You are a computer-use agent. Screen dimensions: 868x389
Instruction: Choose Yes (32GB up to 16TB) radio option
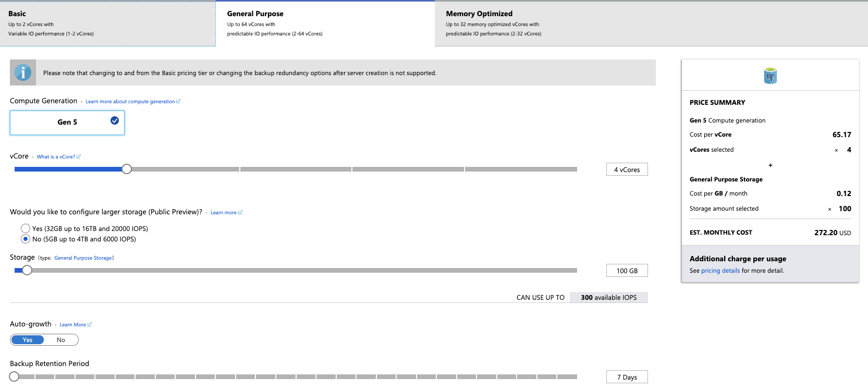click(x=26, y=228)
